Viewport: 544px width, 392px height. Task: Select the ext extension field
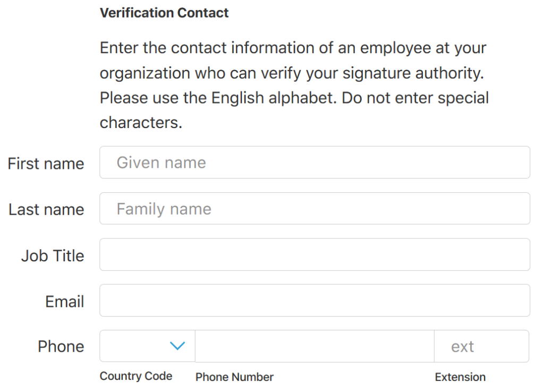pos(481,346)
